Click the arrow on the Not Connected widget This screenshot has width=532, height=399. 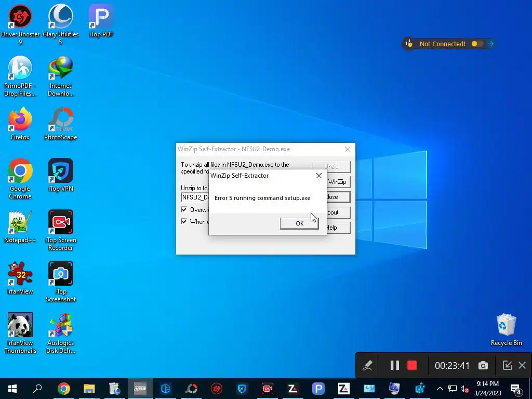point(490,44)
